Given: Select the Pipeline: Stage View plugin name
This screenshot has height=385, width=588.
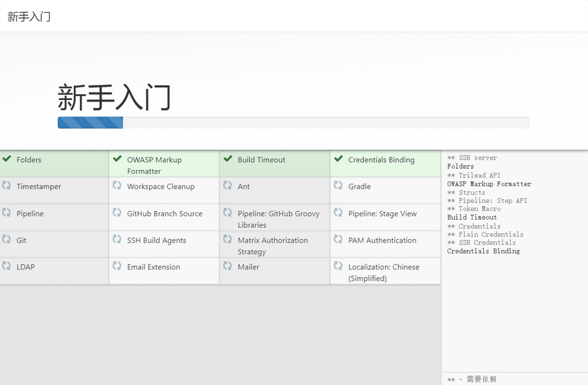Looking at the screenshot, I should pyautogui.click(x=382, y=214).
